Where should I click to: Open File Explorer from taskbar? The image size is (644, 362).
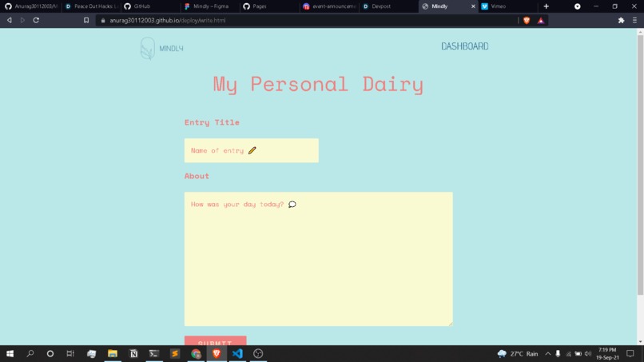[x=113, y=353]
